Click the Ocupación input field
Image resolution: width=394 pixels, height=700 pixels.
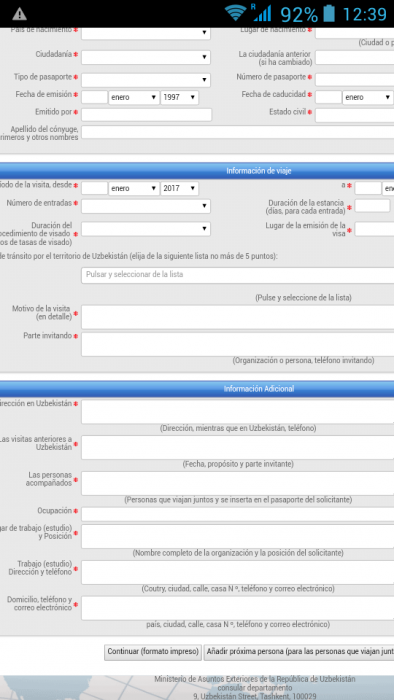tap(237, 514)
